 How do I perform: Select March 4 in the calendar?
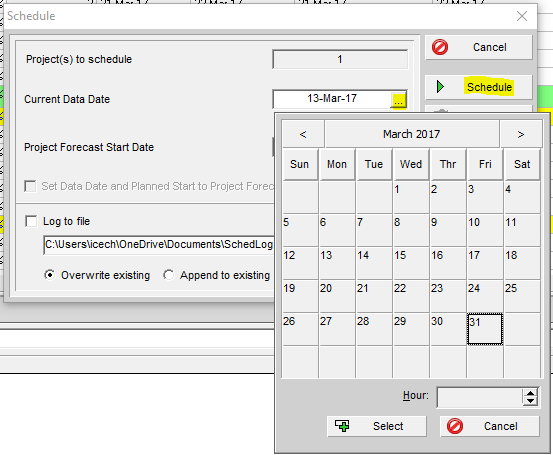point(522,197)
